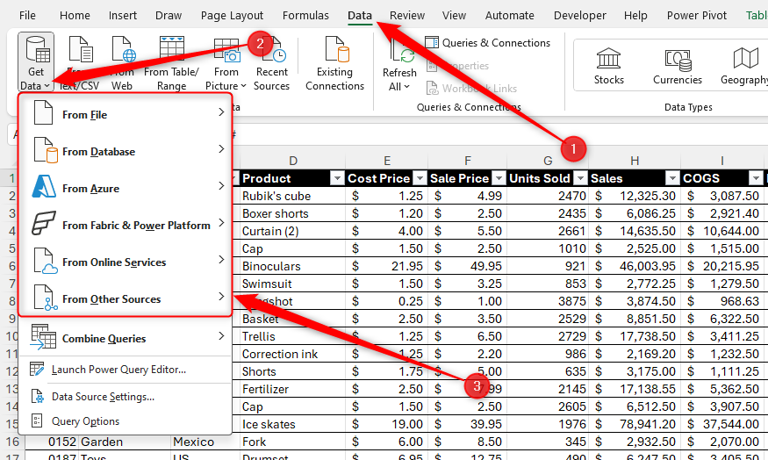Click the cell containing Binoculars
Screen dimensions: 768x460
(292, 266)
